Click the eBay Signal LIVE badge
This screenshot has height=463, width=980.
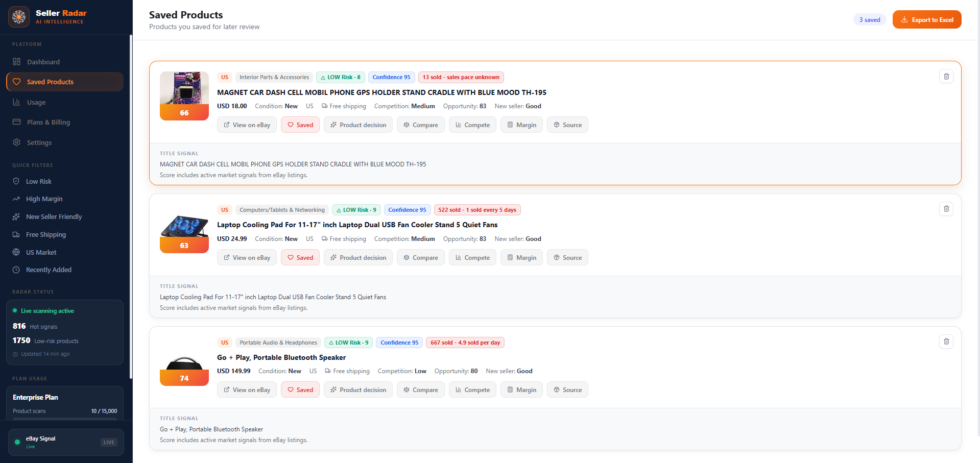click(109, 442)
